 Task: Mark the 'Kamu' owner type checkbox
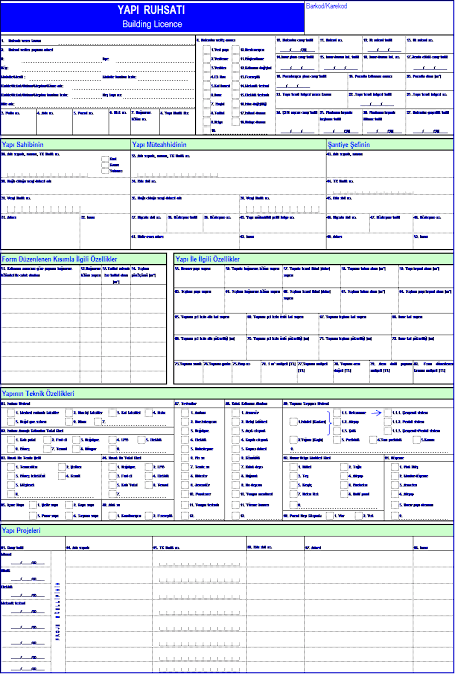point(105,165)
